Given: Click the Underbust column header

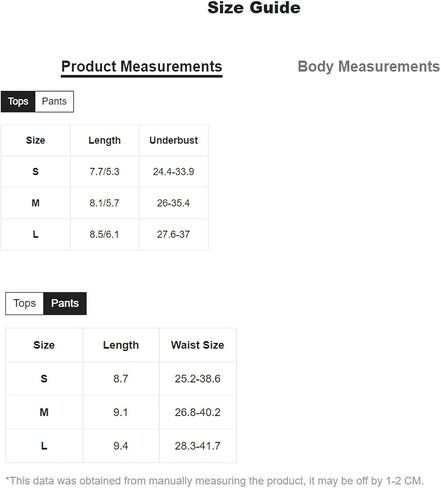Looking at the screenshot, I should 174,140.
